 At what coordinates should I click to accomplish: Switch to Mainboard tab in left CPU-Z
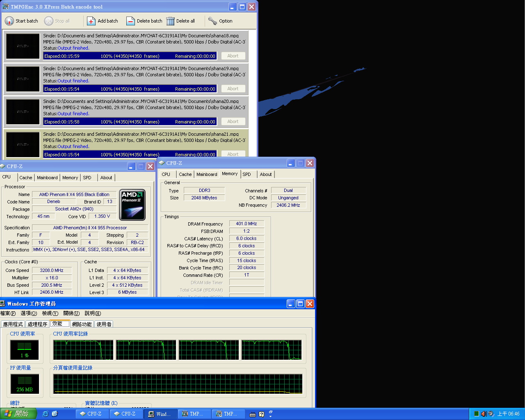click(x=47, y=178)
